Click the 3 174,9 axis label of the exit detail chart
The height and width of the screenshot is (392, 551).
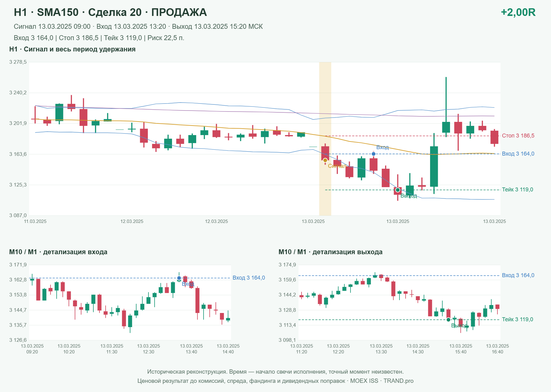287,265
